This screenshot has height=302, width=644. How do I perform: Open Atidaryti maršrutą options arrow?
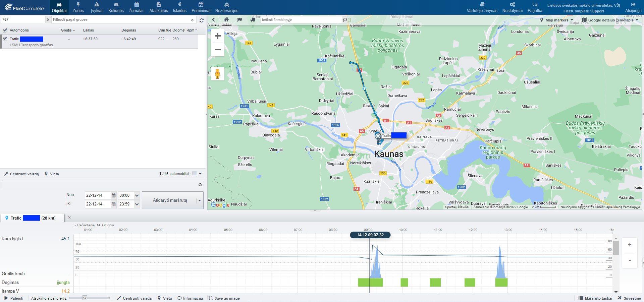(x=200, y=200)
